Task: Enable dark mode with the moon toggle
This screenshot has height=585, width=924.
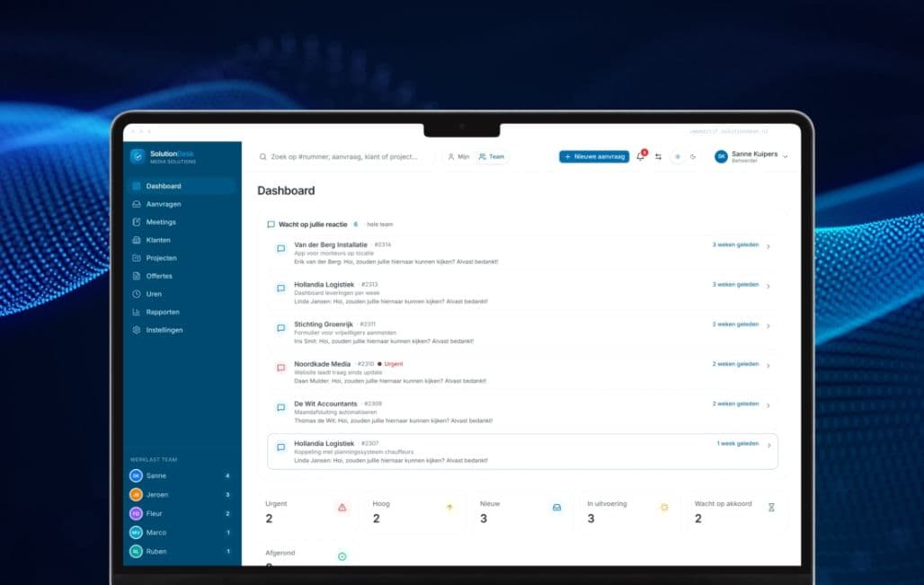Action: click(693, 156)
